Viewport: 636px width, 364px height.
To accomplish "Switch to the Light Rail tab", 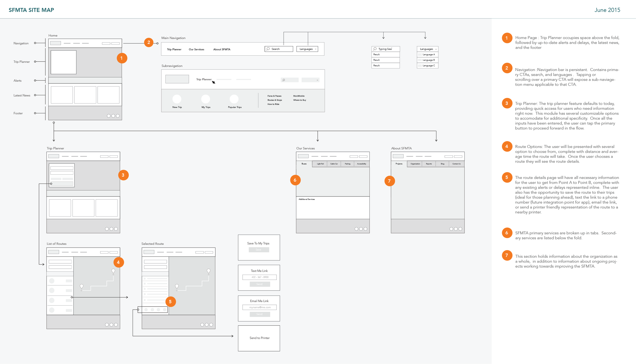I will [320, 164].
